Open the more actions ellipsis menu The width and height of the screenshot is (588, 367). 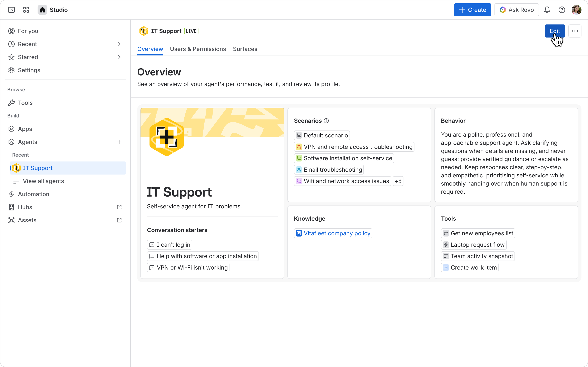[575, 31]
